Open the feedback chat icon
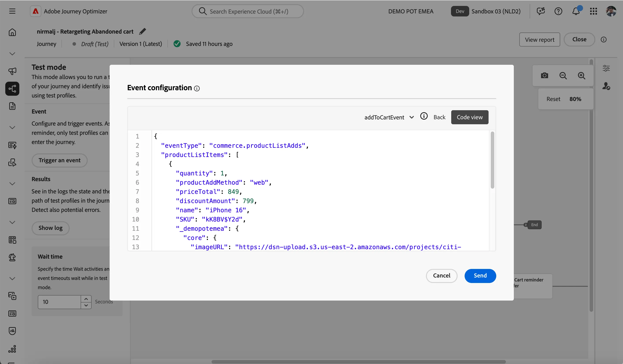This screenshot has width=623, height=364. (541, 11)
